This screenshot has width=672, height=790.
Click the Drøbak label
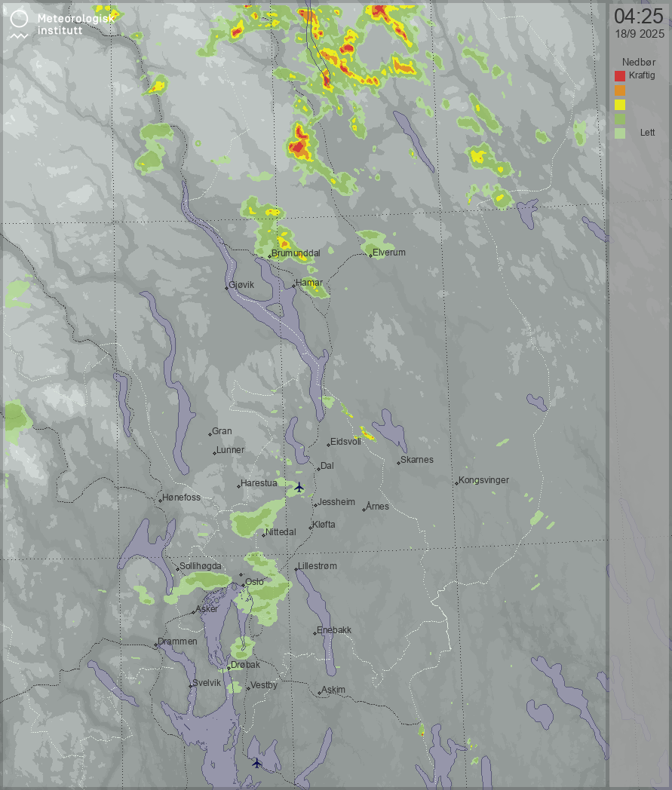(x=246, y=665)
